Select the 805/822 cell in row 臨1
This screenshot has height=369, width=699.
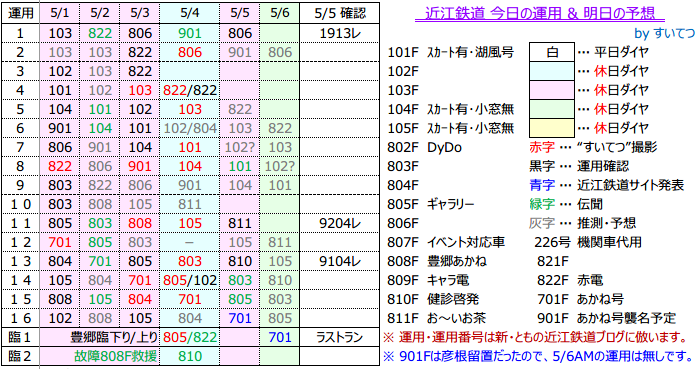tap(190, 337)
